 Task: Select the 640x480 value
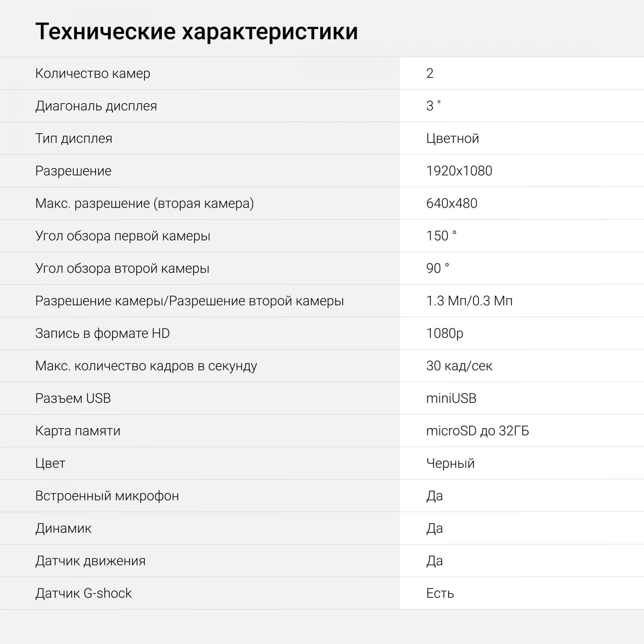(x=452, y=203)
